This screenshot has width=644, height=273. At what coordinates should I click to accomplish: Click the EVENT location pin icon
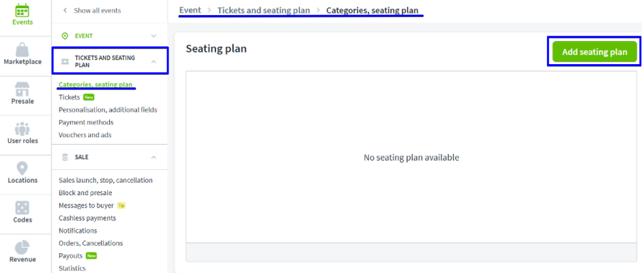(65, 35)
